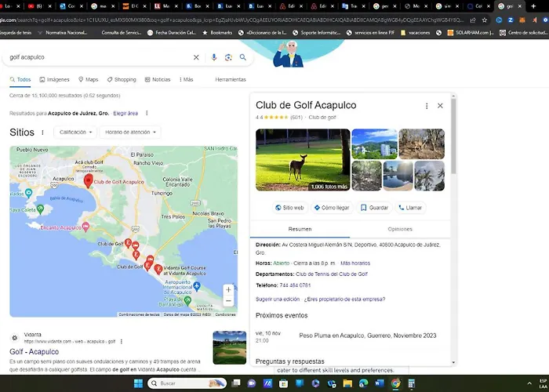
Task: Open three-dot menu in Club de Golf panel
Action: (x=427, y=106)
